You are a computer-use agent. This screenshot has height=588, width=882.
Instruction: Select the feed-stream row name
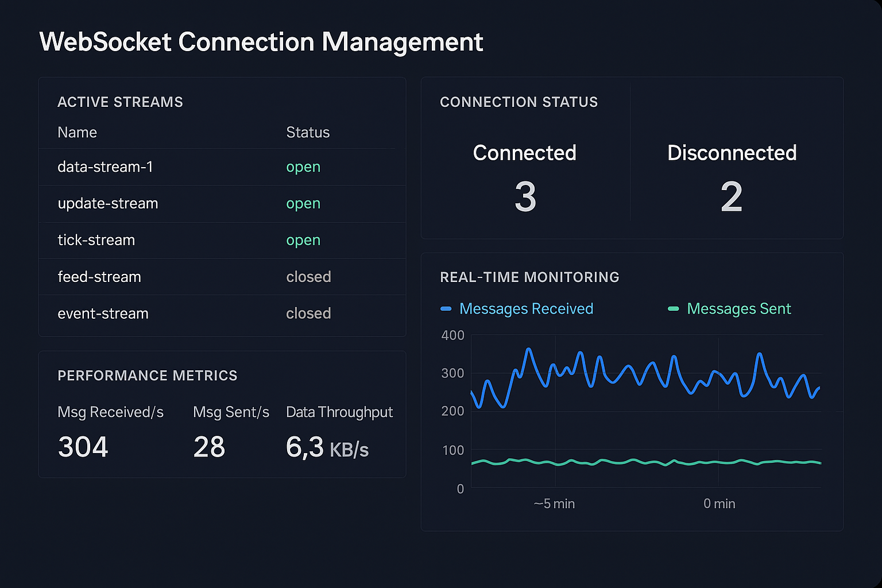[99, 277]
